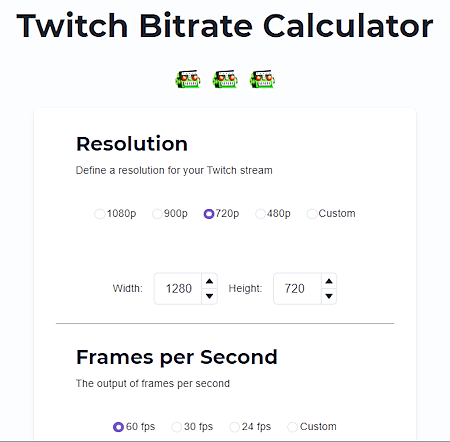
Task: Increase the Height value with up arrow
Action: point(329,281)
